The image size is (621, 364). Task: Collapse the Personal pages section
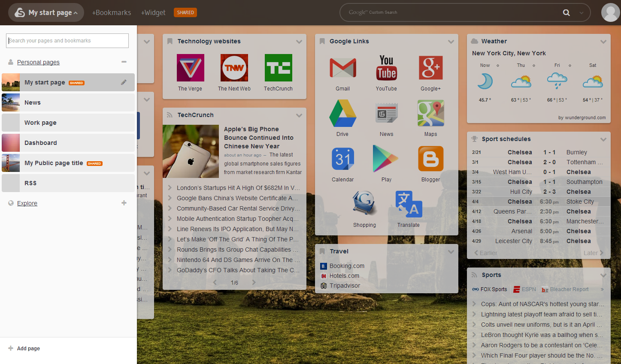tap(124, 62)
